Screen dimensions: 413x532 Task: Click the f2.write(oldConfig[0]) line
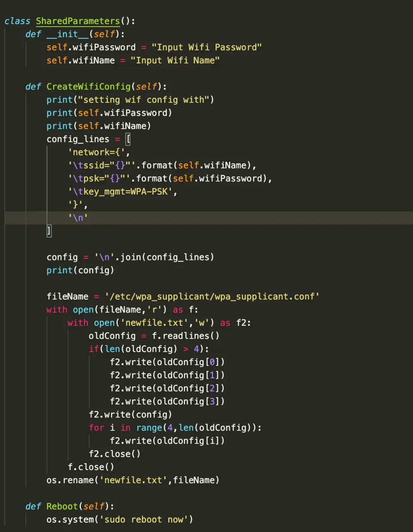point(167,362)
